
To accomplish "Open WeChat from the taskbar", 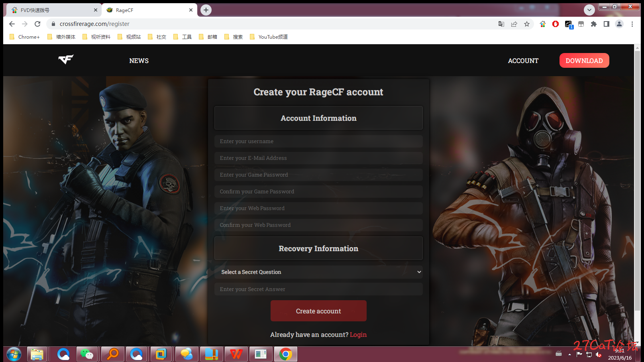I will point(87,354).
